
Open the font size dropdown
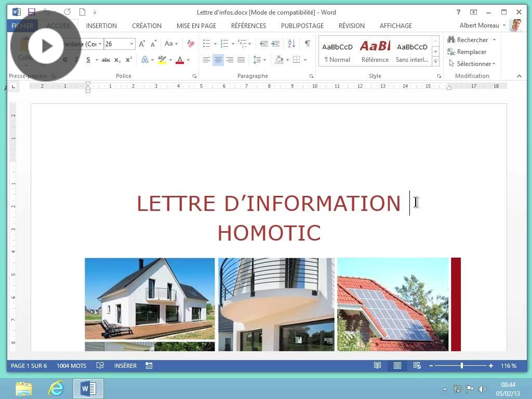(x=131, y=44)
